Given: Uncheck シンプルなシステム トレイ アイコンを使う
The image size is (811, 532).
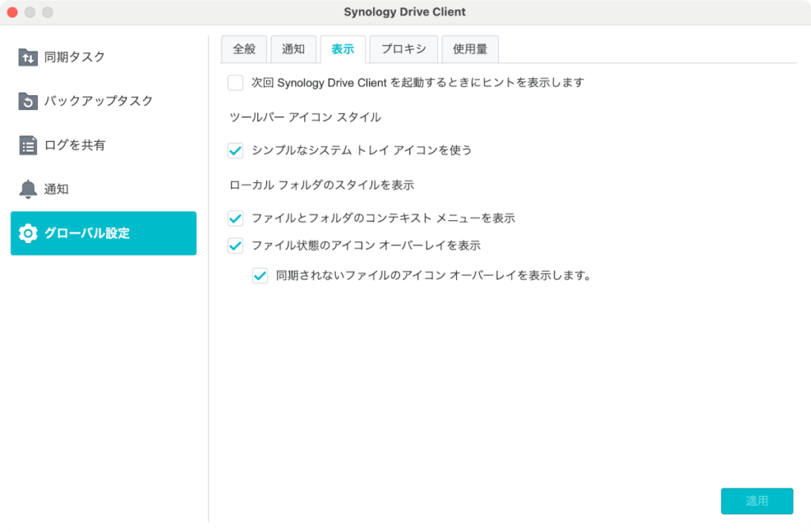Looking at the screenshot, I should 235,150.
